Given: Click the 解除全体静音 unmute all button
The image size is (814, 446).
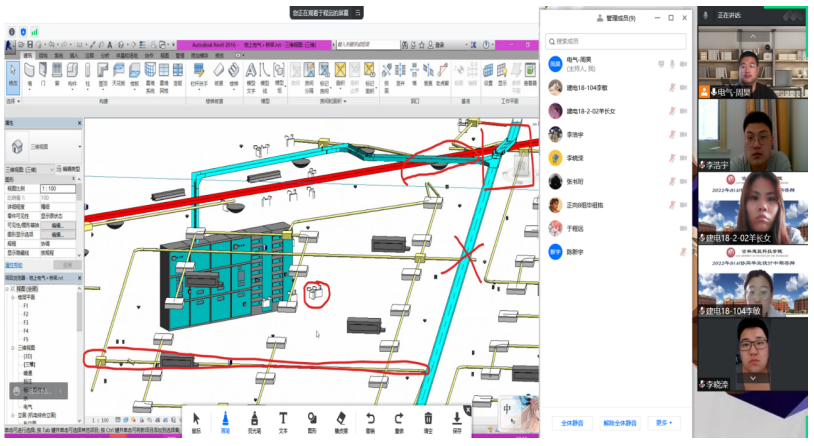Looking at the screenshot, I should pyautogui.click(x=618, y=422).
